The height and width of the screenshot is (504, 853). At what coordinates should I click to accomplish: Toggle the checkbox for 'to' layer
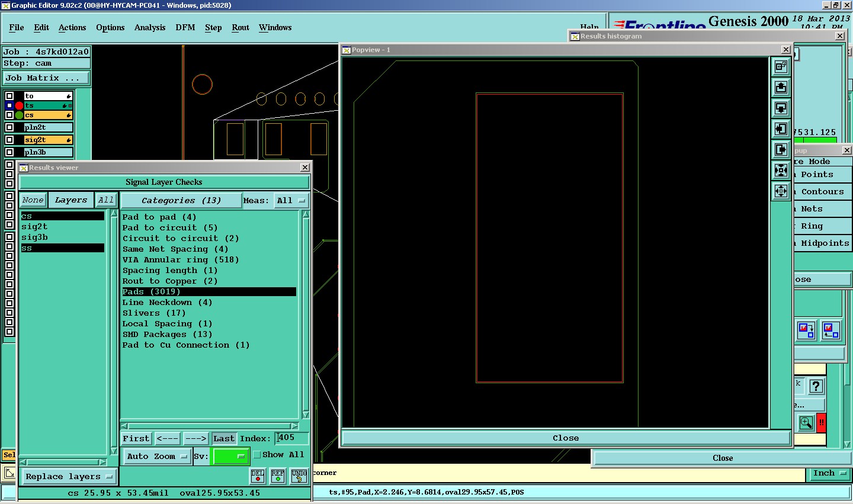click(x=9, y=96)
